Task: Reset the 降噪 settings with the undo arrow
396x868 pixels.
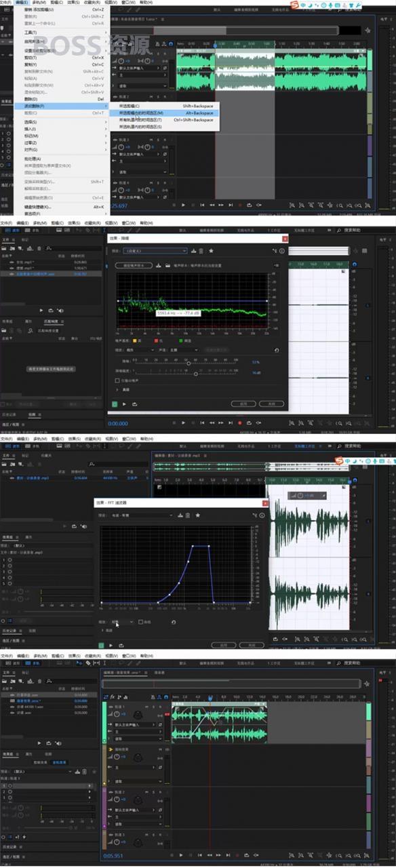Action: point(277,350)
